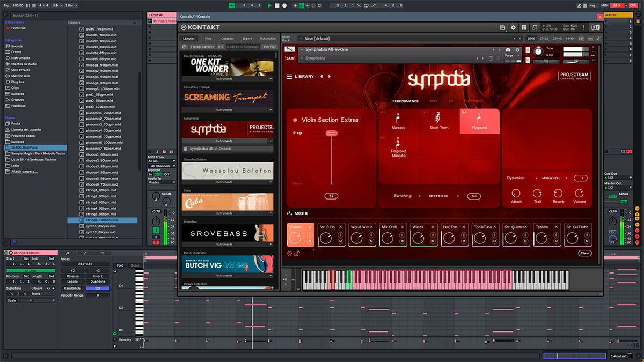Go to next preset with LIBRARY right arrow

click(x=329, y=77)
